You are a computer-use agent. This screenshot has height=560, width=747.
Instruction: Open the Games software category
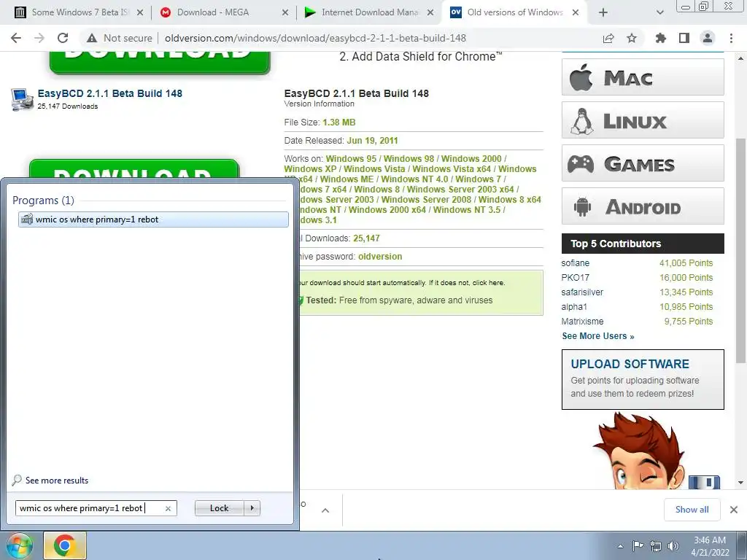pos(643,163)
